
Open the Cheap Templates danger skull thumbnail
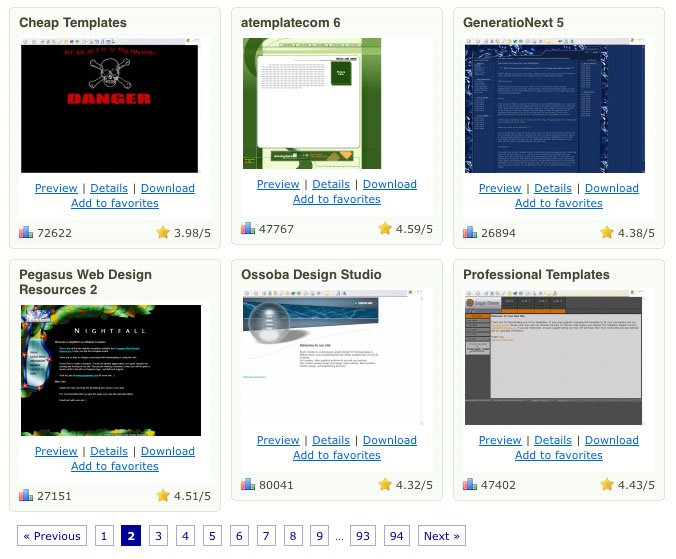pyautogui.click(x=109, y=106)
